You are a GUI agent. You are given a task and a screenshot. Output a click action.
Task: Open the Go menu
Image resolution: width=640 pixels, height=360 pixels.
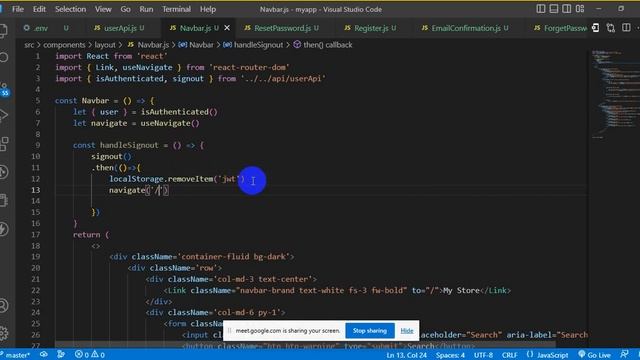coord(125,9)
